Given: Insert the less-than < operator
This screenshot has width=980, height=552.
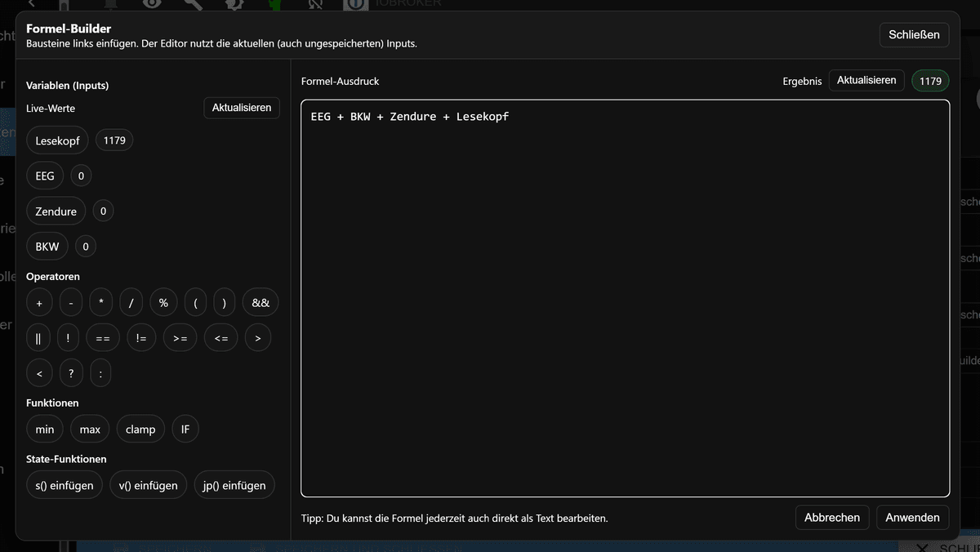Looking at the screenshot, I should 39,373.
